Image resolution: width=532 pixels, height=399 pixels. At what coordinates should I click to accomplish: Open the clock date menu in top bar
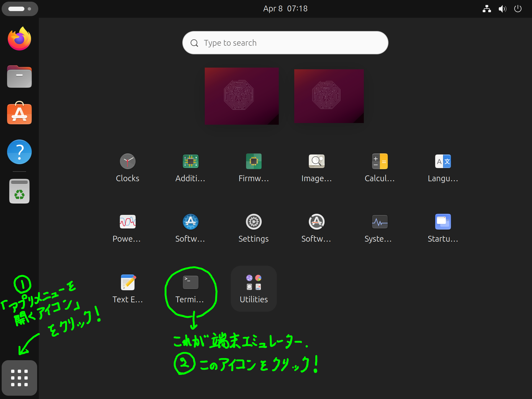tap(285, 9)
